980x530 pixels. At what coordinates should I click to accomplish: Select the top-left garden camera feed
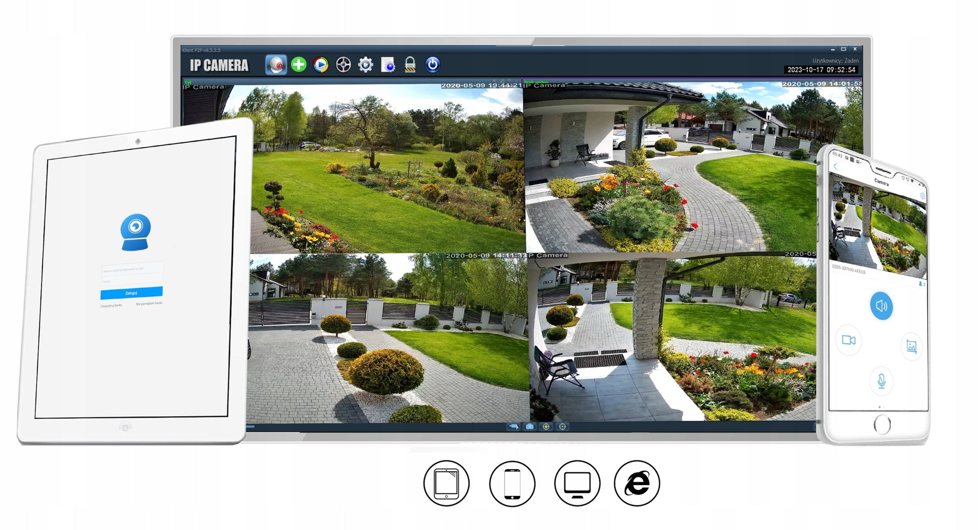coord(388,169)
